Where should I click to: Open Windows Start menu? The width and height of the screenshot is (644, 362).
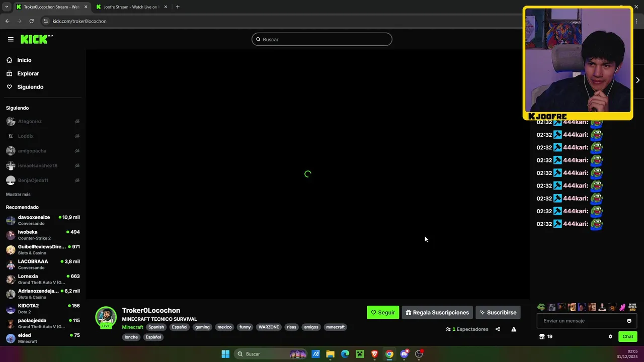pyautogui.click(x=225, y=354)
